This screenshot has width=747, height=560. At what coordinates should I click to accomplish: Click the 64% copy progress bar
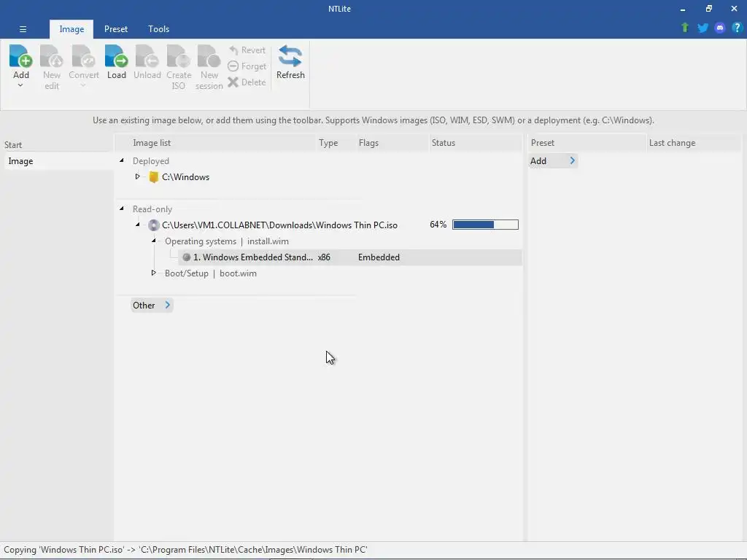pyautogui.click(x=485, y=225)
